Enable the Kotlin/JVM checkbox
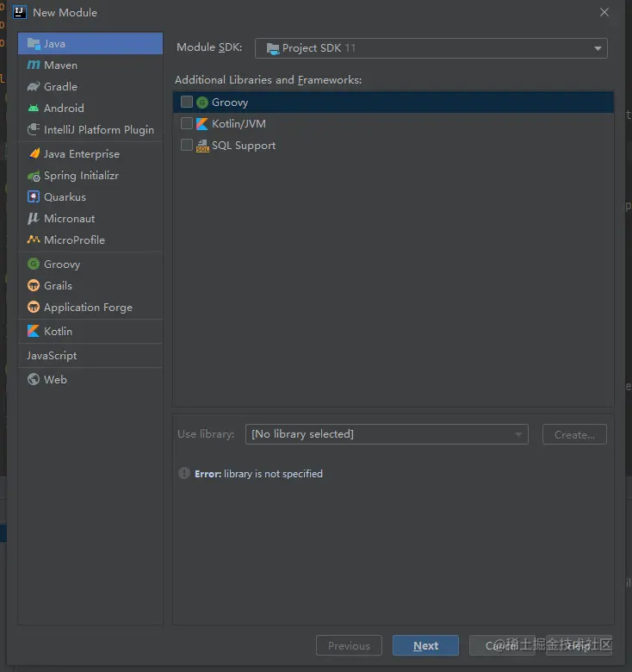 187,123
